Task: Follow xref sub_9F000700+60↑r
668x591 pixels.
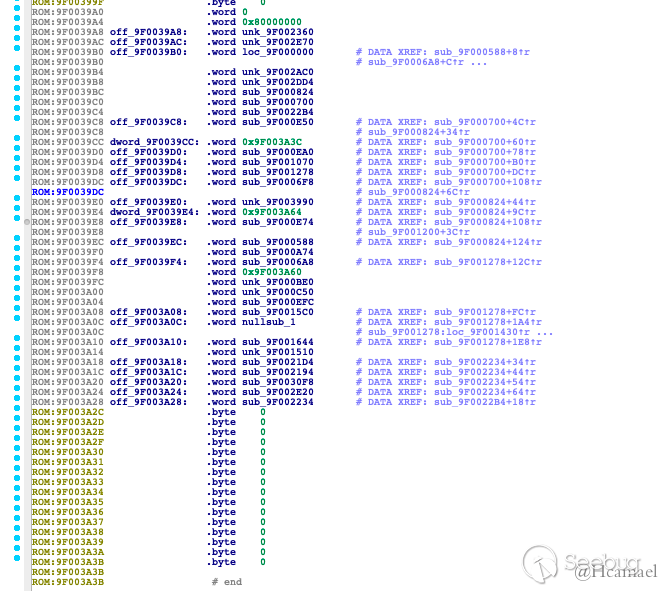Action: [485, 142]
